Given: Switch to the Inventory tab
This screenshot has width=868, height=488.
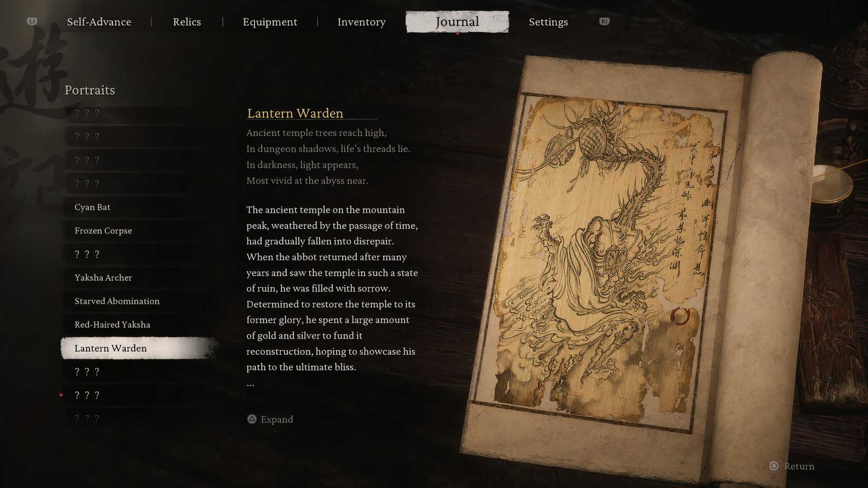Looking at the screenshot, I should tap(361, 22).
